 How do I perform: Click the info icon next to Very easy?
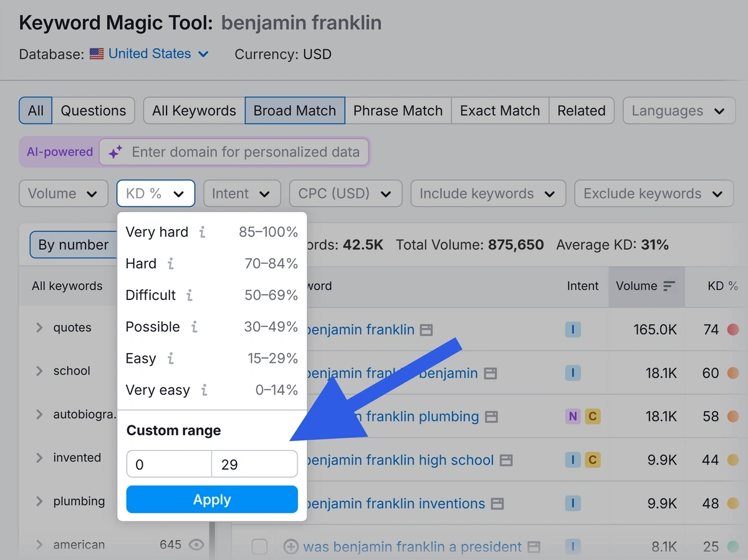click(x=204, y=390)
